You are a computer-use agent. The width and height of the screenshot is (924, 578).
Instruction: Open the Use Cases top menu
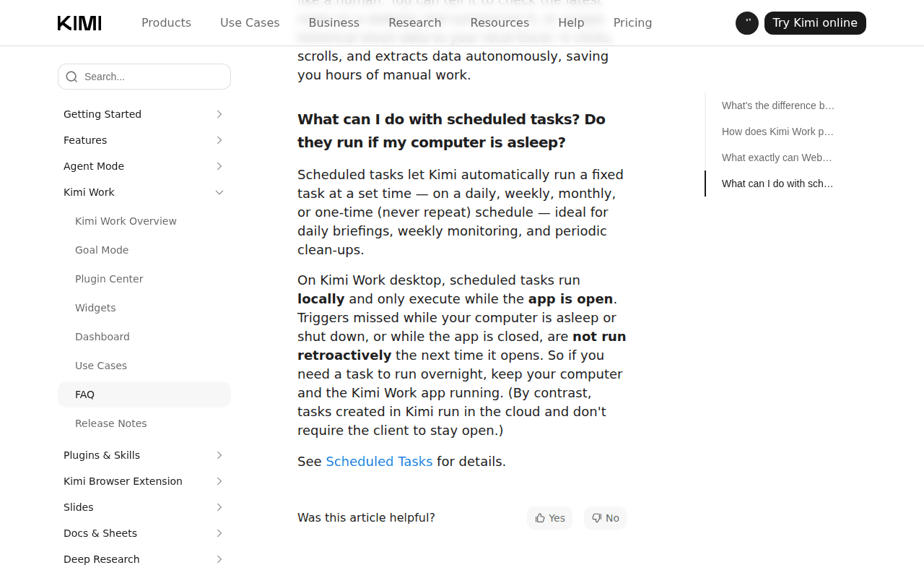(250, 23)
